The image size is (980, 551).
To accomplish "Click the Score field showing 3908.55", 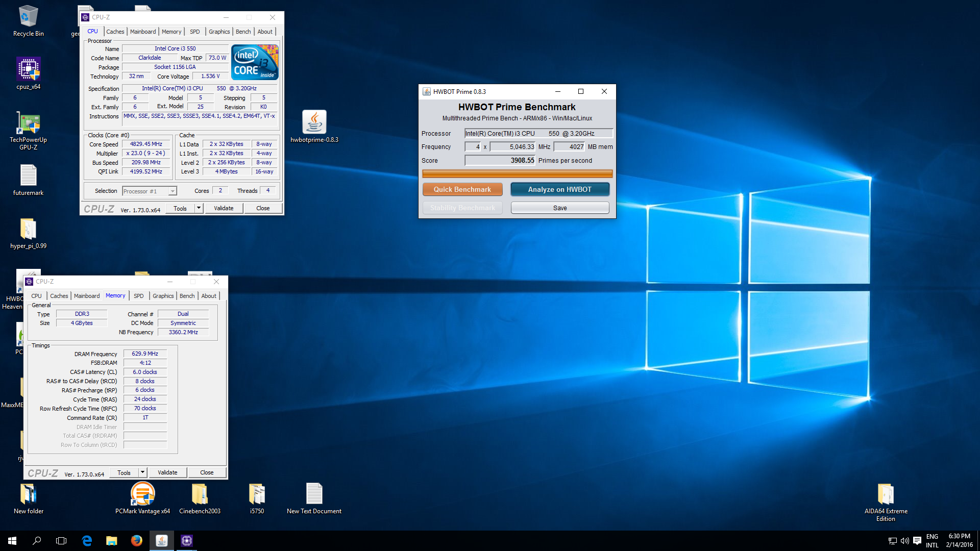I will 500,160.
